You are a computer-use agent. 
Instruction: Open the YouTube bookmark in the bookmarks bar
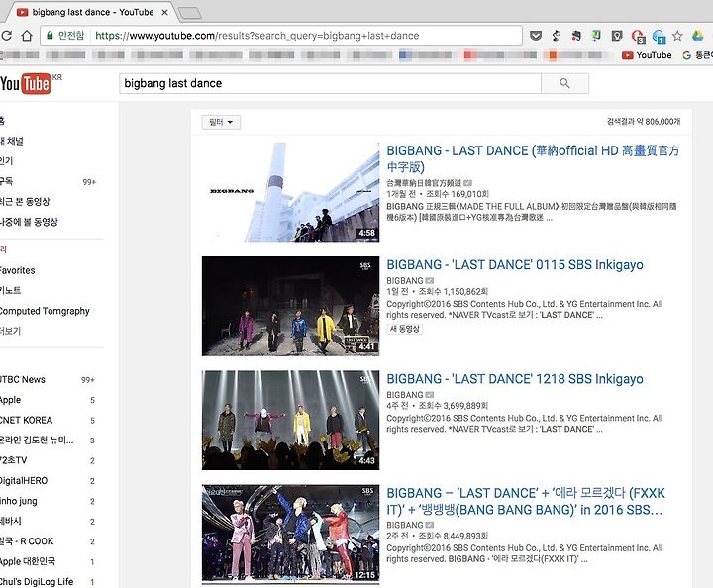click(647, 55)
